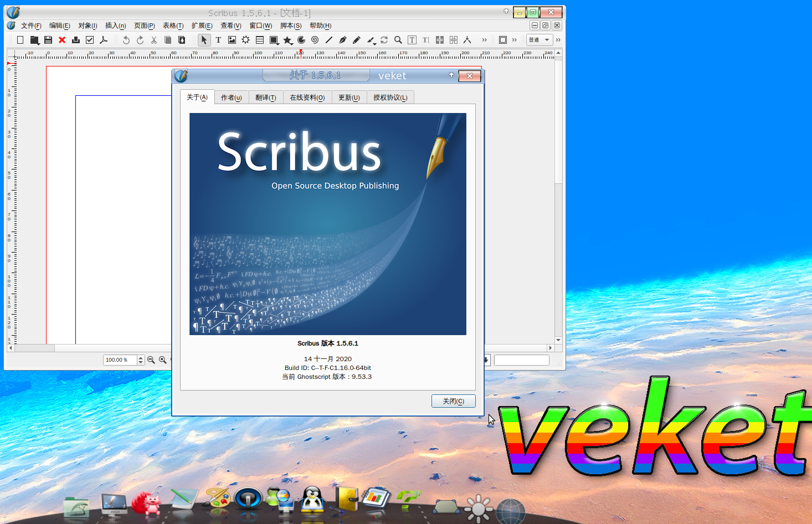Open the green question mark help dock icon
Screen dimensions: 812x524
(409, 499)
